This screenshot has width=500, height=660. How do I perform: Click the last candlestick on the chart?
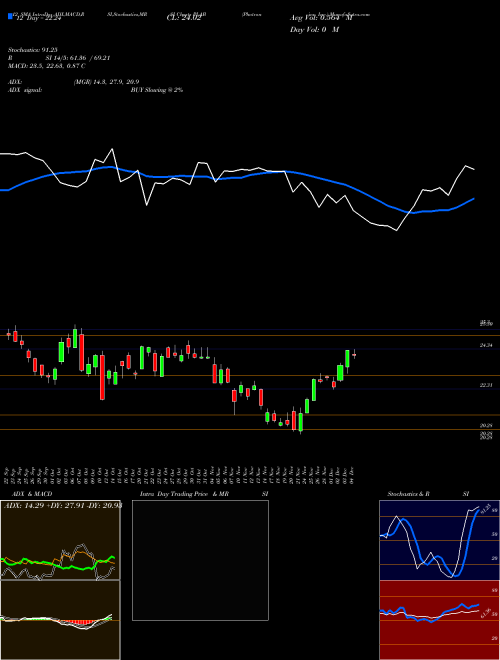[354, 354]
